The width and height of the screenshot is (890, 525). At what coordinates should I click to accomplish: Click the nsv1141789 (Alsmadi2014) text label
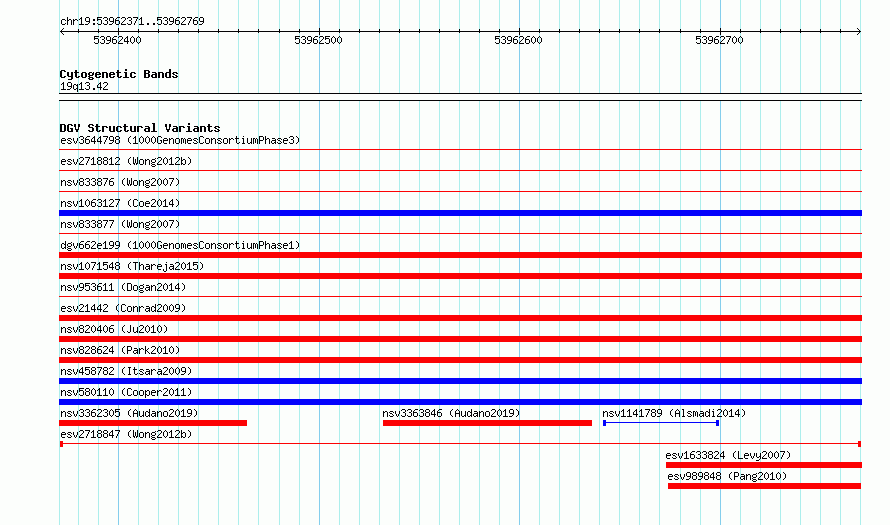[x=674, y=413]
